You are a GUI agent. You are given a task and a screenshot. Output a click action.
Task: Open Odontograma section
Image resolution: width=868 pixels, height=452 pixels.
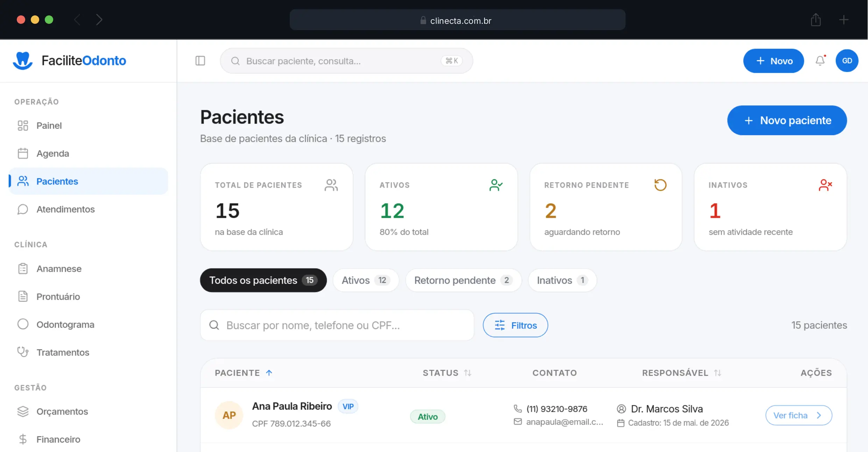pos(89,324)
